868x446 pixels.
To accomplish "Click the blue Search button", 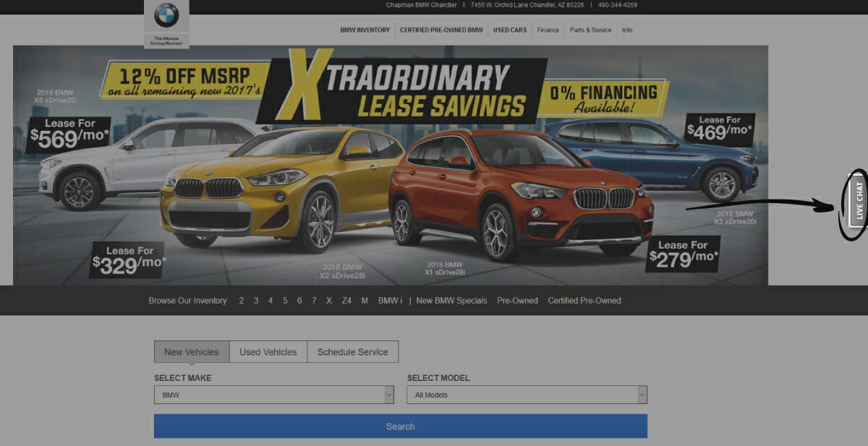I will coord(401,426).
